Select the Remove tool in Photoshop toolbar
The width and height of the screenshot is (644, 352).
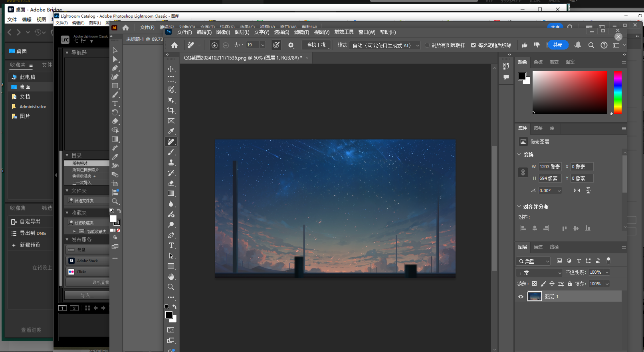(171, 141)
